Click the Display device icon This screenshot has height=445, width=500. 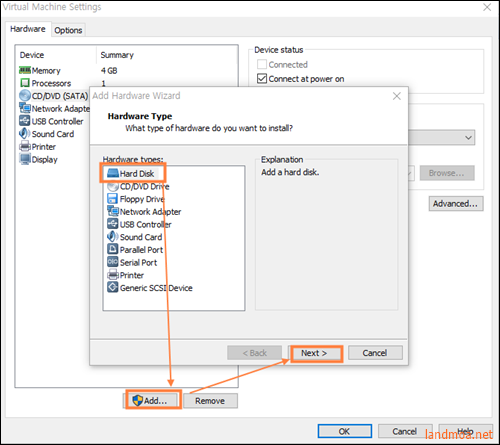click(25, 159)
